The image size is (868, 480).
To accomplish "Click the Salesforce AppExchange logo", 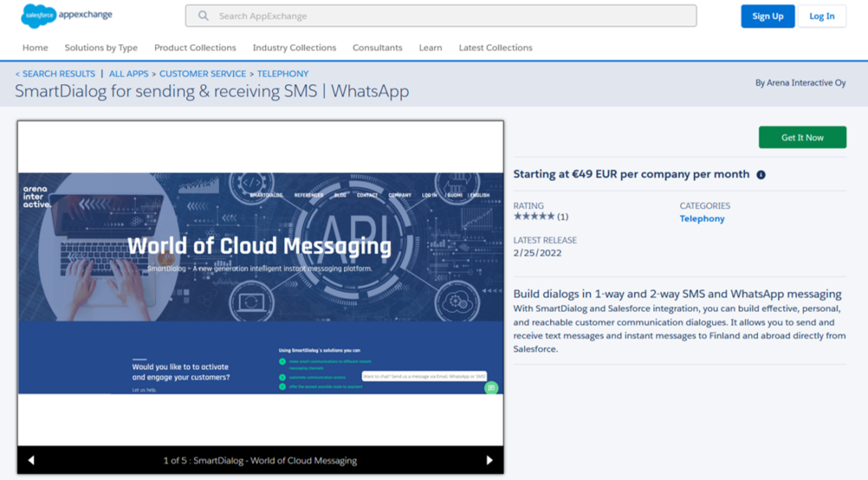I will [x=66, y=15].
